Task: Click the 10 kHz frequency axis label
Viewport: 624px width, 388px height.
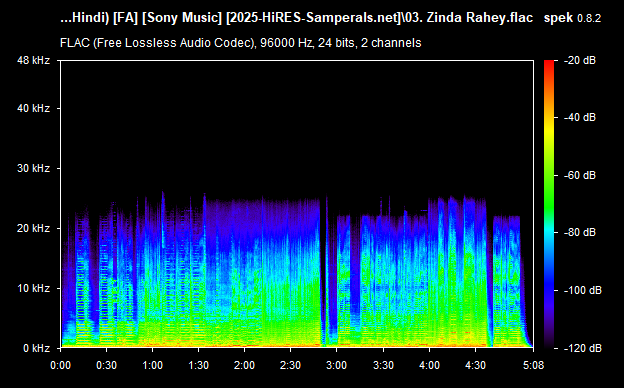Action: click(33, 288)
